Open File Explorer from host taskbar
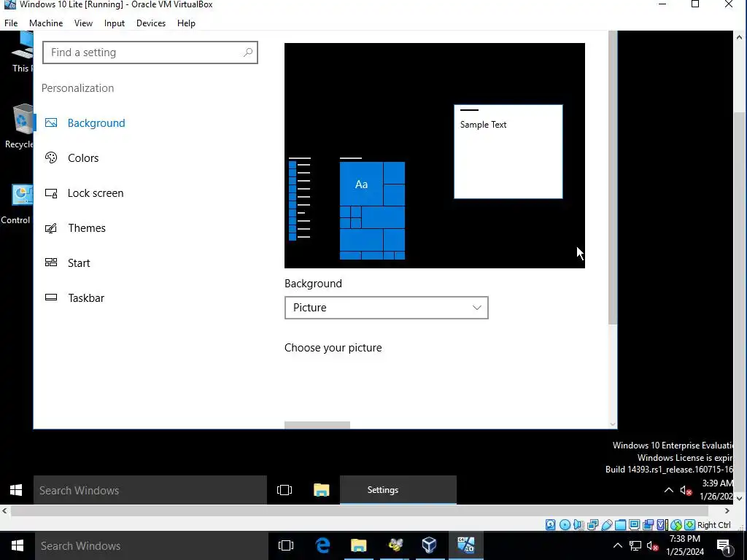Image resolution: width=747 pixels, height=560 pixels. pyautogui.click(x=359, y=545)
